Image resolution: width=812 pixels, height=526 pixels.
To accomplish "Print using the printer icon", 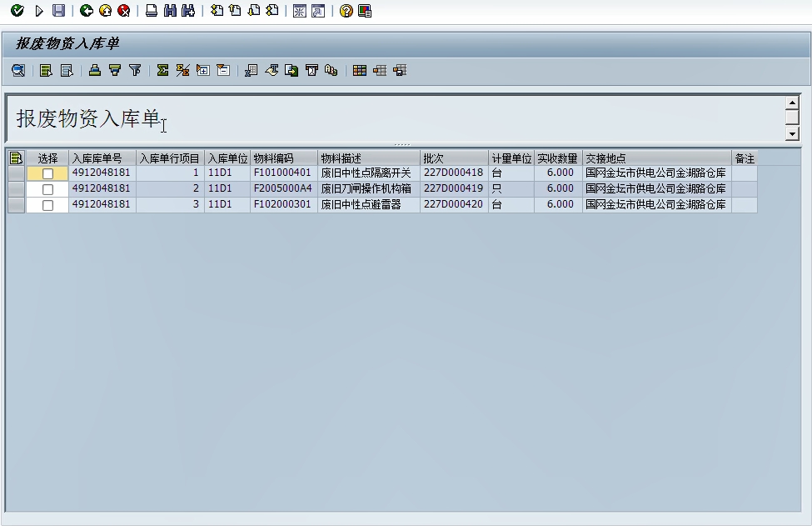I will [x=151, y=11].
